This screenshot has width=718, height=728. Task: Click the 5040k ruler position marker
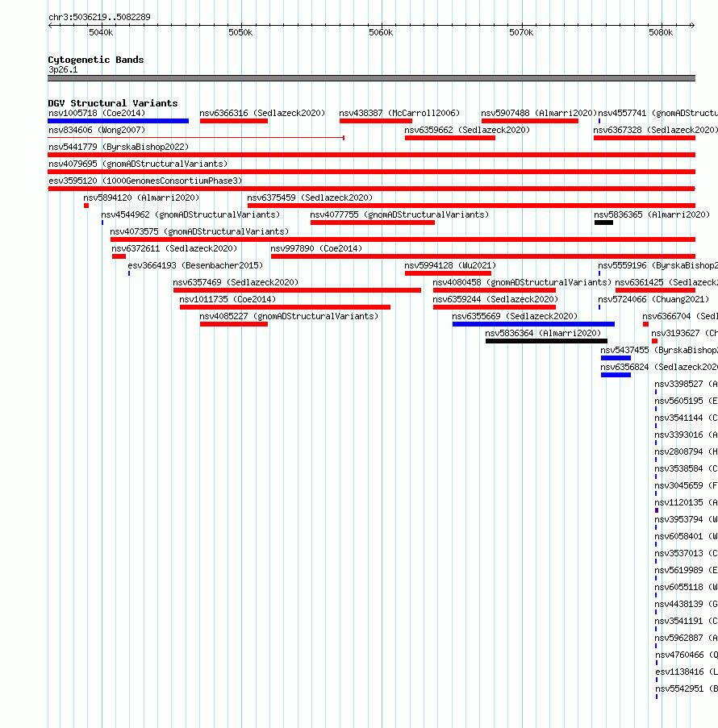[101, 32]
